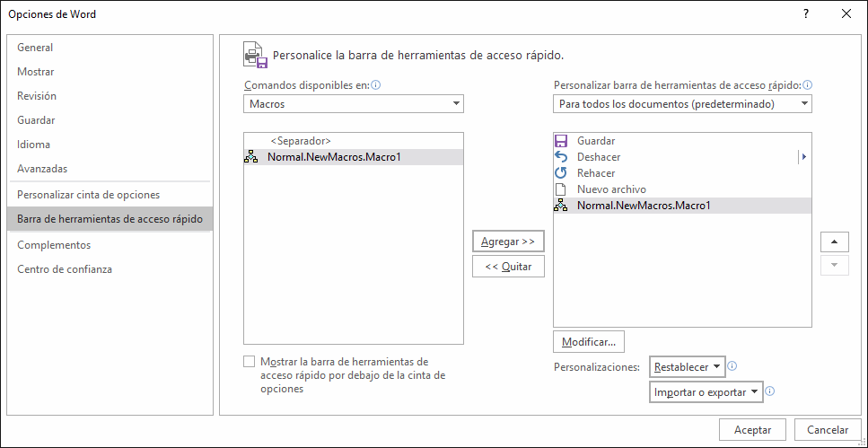Expand the Restablecer dropdown button
The height and width of the screenshot is (448, 868).
pyautogui.click(x=687, y=367)
